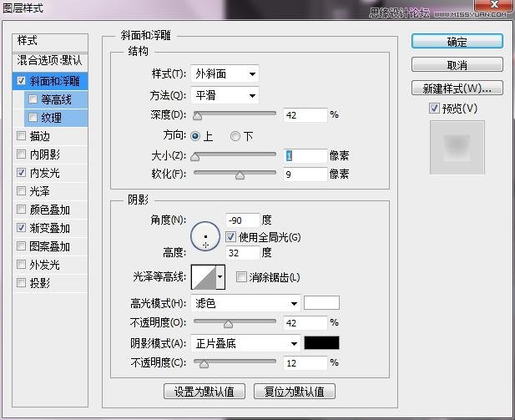Enable the 颜色叠加 checkbox
515x420 pixels.
(21, 210)
